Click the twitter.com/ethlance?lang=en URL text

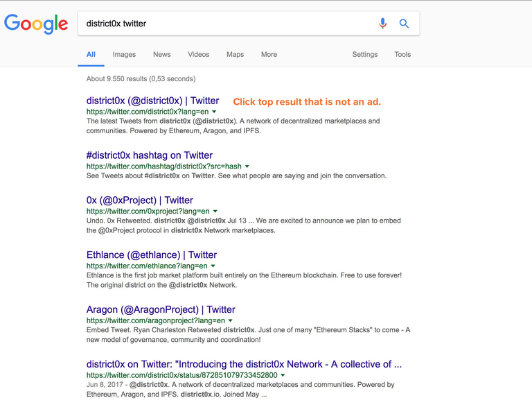click(x=147, y=266)
